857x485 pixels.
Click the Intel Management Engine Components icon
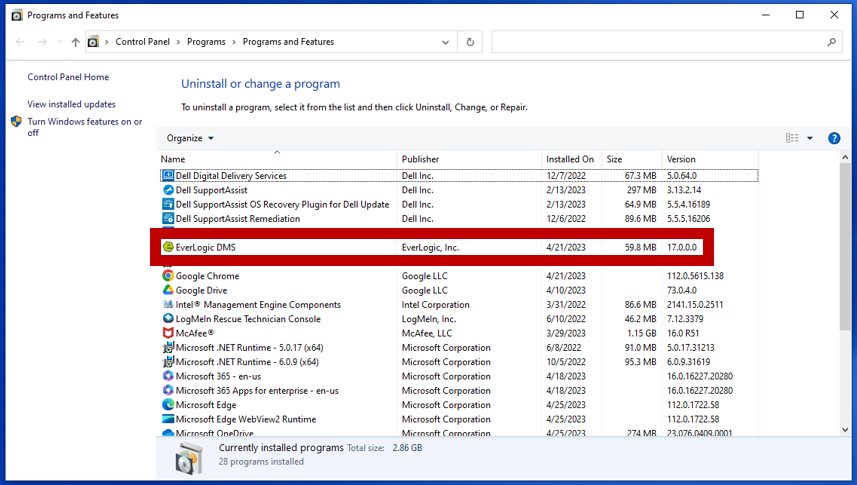[168, 304]
